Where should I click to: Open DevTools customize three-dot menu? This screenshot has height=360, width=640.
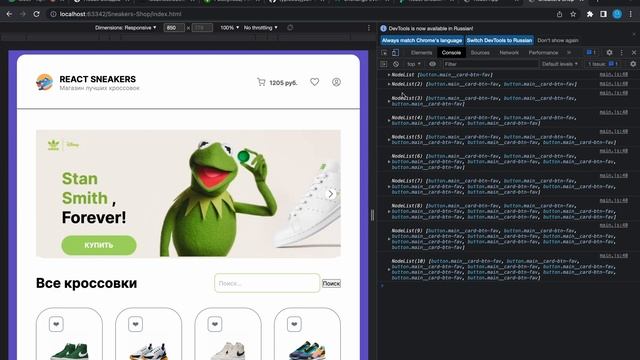click(x=622, y=53)
